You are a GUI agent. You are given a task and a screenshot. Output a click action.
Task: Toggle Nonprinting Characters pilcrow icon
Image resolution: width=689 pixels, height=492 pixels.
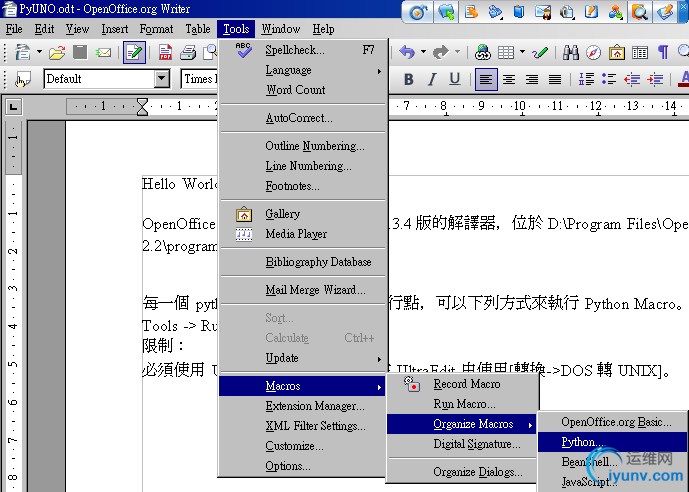click(663, 52)
